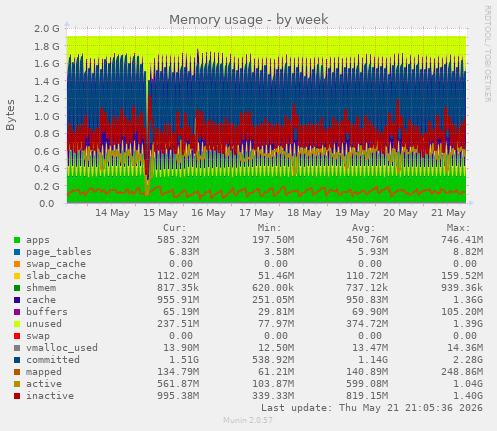497x431 pixels.
Task: Click the 'Avg:' column header
Action: pyautogui.click(x=364, y=228)
